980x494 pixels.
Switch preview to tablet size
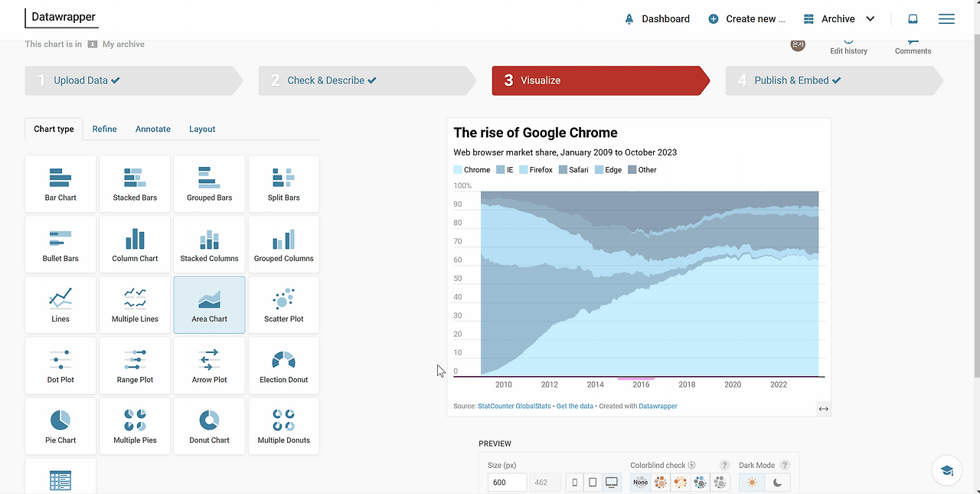click(593, 483)
